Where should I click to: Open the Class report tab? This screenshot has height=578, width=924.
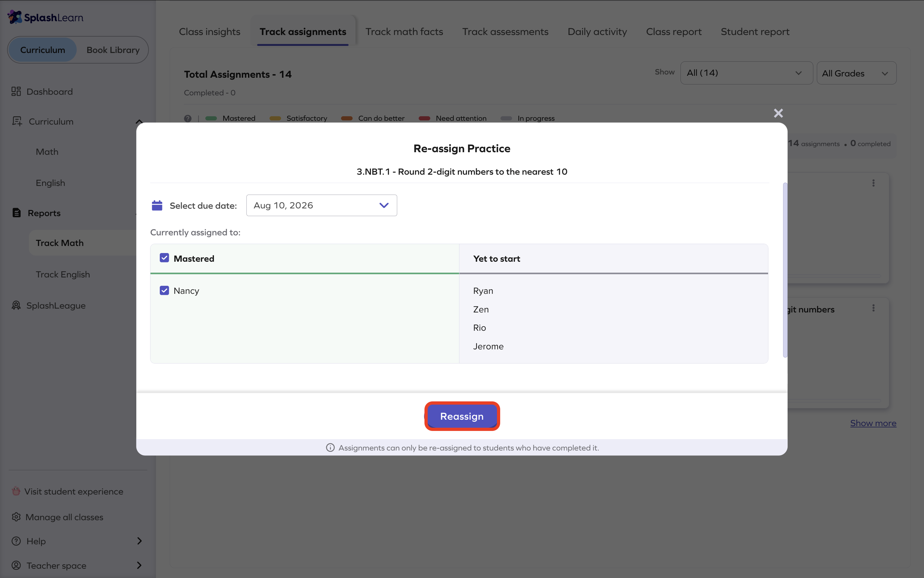[673, 31]
